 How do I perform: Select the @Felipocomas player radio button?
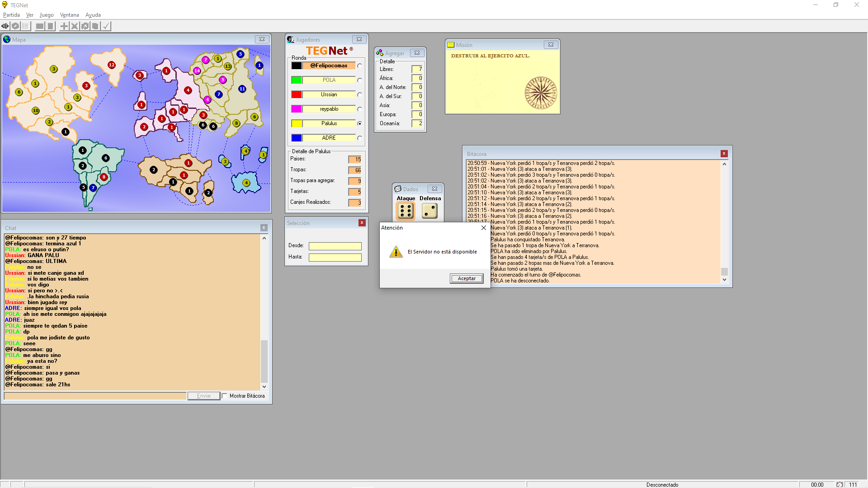359,66
